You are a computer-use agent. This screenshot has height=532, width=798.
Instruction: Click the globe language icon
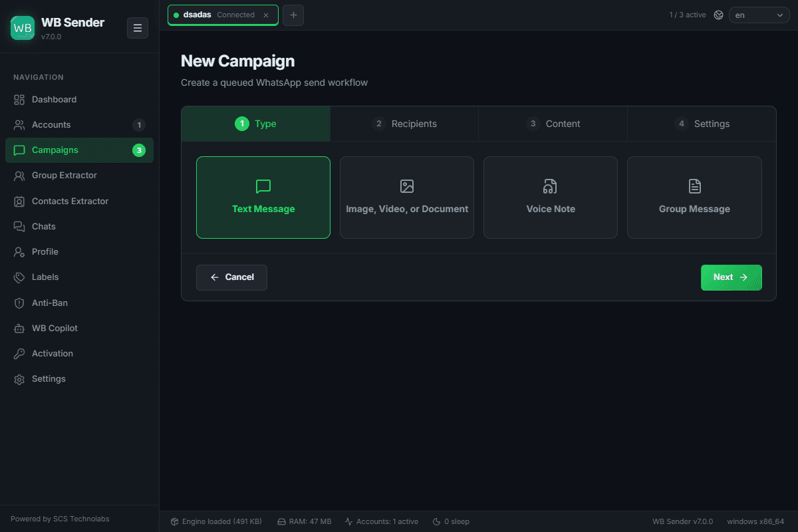718,15
